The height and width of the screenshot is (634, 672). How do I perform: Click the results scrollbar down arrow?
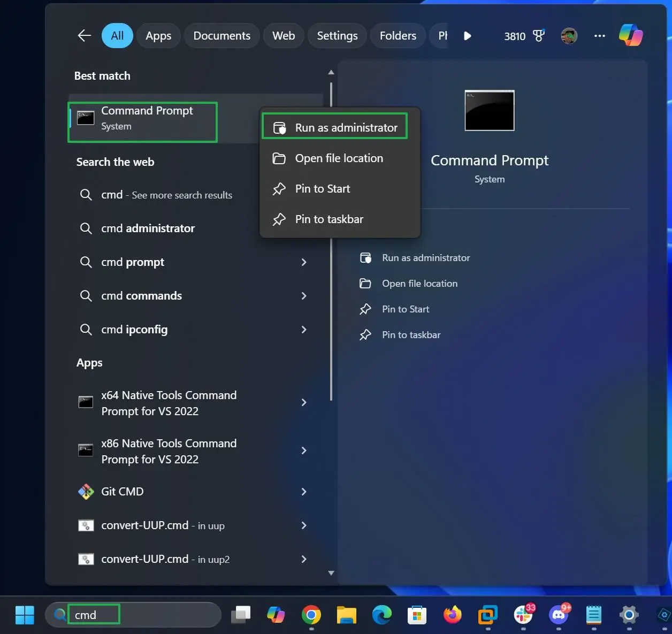click(331, 573)
